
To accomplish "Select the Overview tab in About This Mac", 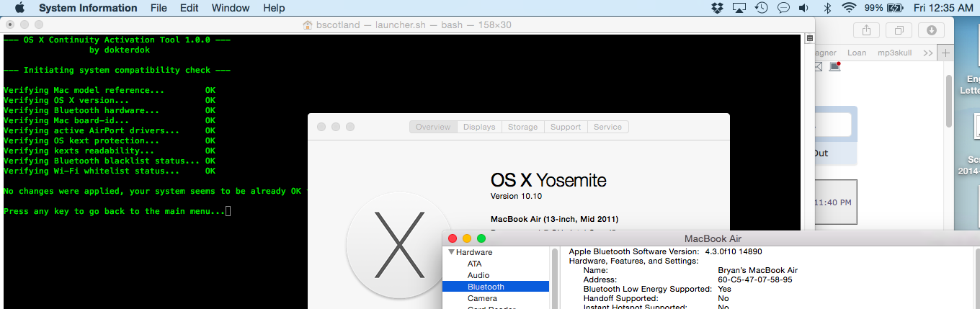I will click(x=433, y=127).
